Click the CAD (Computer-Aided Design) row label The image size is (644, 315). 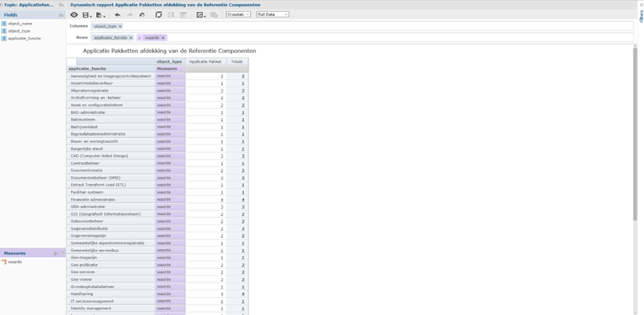[x=99, y=156]
